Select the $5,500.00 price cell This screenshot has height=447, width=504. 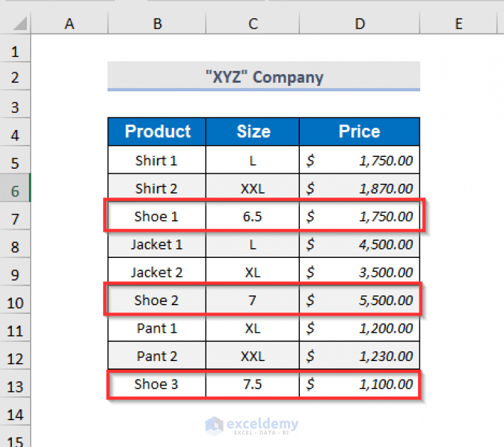[x=360, y=300]
